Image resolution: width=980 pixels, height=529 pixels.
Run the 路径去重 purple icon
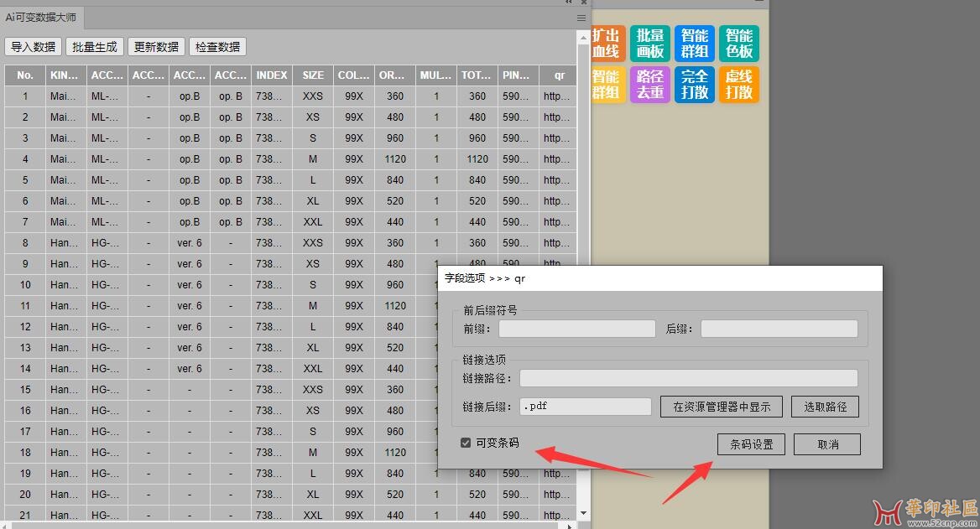650,85
